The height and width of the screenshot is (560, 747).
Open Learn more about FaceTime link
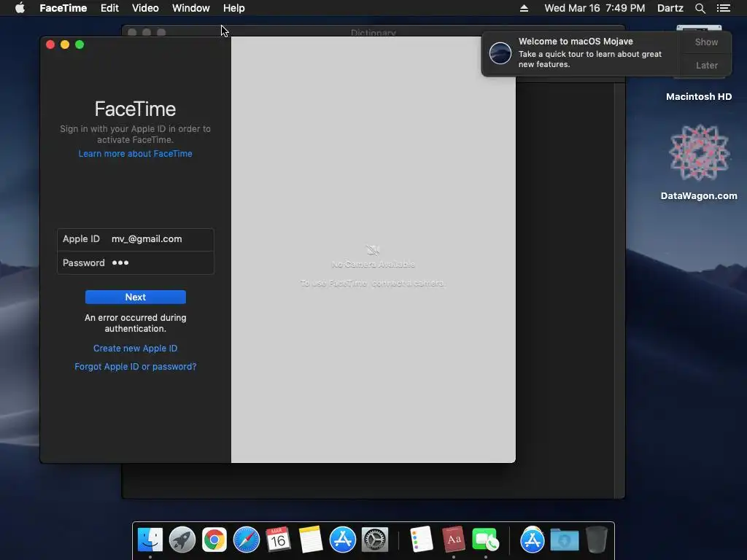click(x=135, y=154)
